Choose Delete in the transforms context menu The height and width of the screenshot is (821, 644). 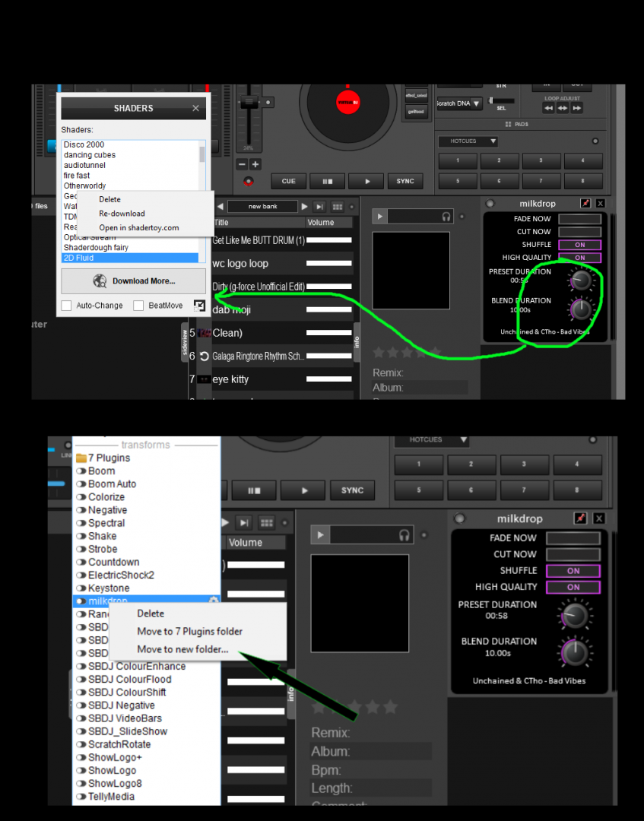[151, 613]
